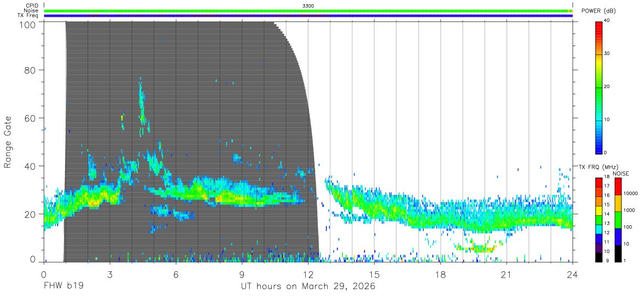Click the 3 tick label on UT hours axis
Viewport: 644px width, 297px height.
[110, 274]
